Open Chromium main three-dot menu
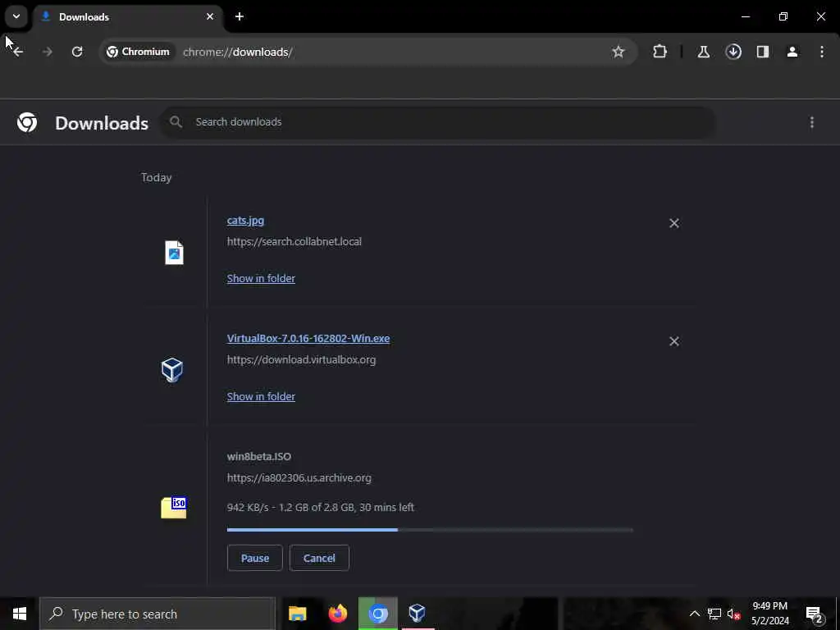 coord(822,52)
